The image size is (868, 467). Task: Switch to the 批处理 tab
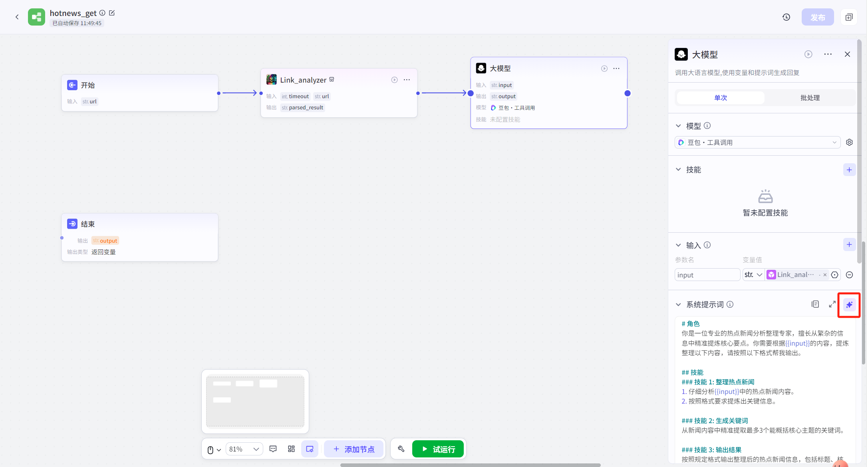(810, 98)
